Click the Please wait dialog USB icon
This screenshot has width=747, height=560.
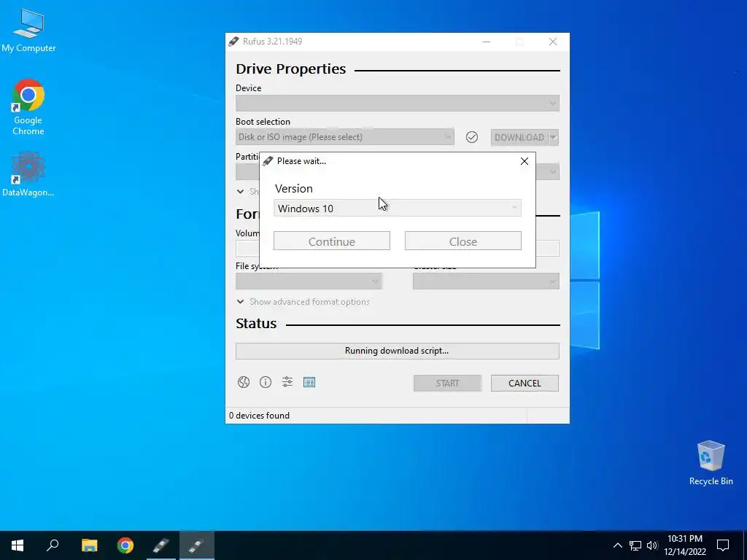point(268,161)
